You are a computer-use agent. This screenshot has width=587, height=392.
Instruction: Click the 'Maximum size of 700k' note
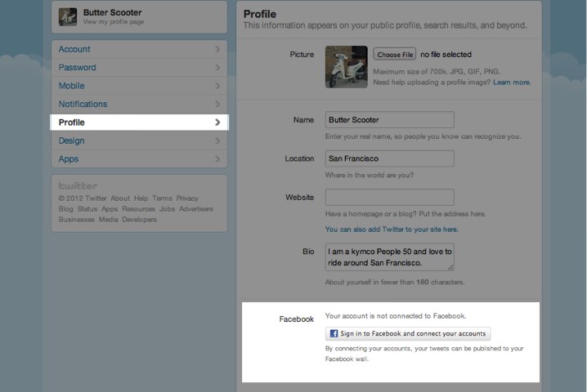(437, 71)
